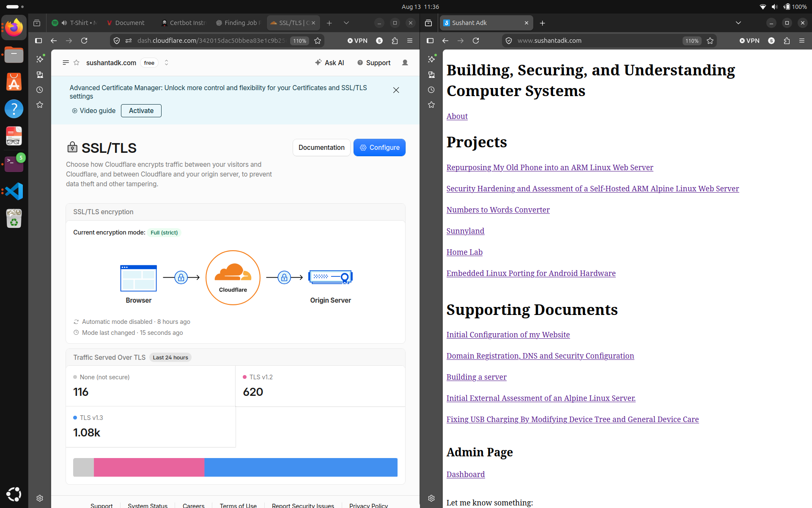Open Numbers to Words Converter project

tap(498, 210)
